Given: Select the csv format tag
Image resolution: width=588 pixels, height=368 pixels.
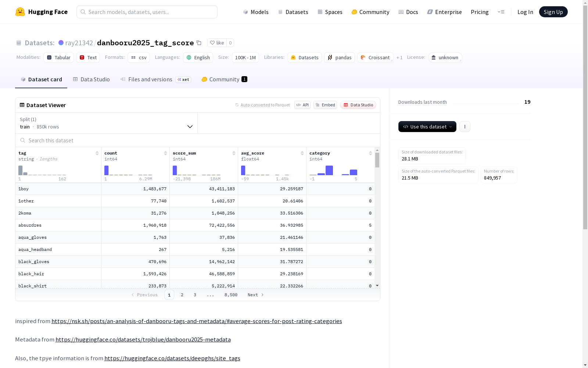Looking at the screenshot, I should point(139,57).
